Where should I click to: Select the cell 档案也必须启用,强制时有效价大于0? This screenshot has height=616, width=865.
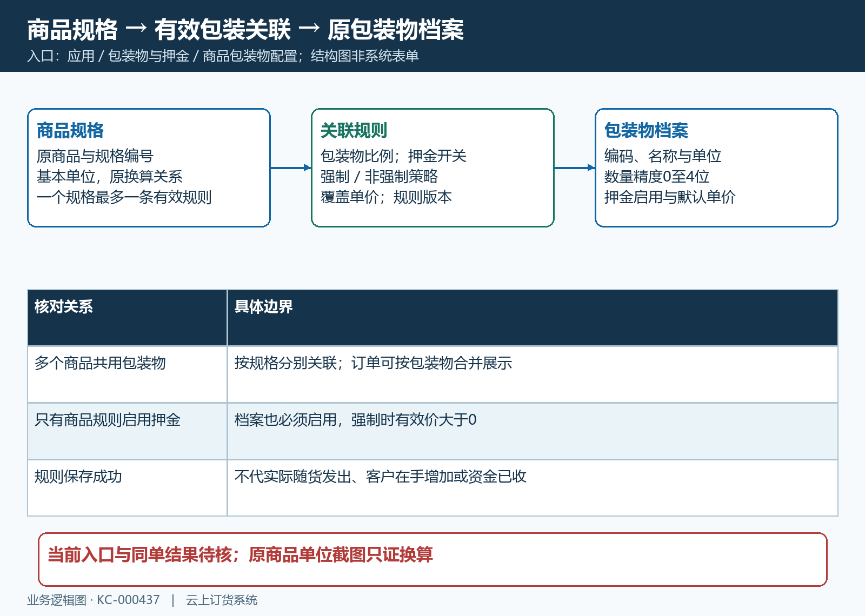click(x=533, y=431)
